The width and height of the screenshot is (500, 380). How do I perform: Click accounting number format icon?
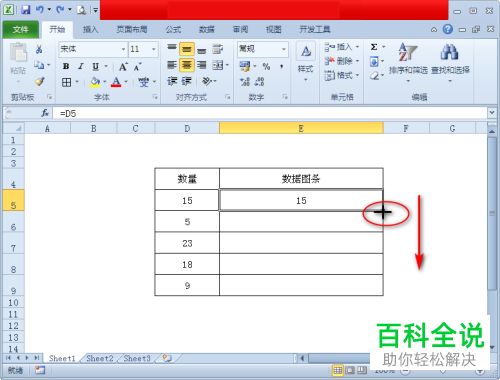point(245,66)
